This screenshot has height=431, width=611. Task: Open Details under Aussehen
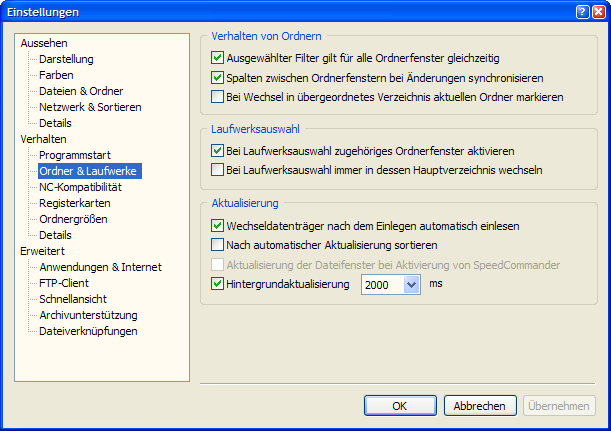point(55,123)
